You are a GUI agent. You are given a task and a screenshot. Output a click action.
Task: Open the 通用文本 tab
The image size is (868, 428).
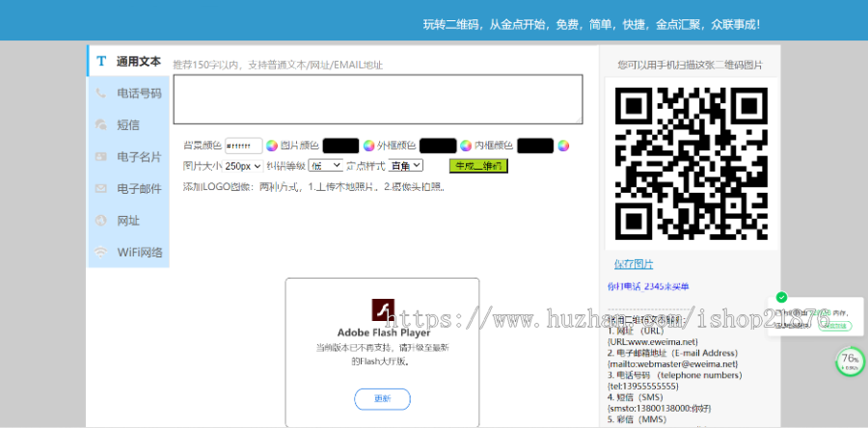click(x=128, y=61)
